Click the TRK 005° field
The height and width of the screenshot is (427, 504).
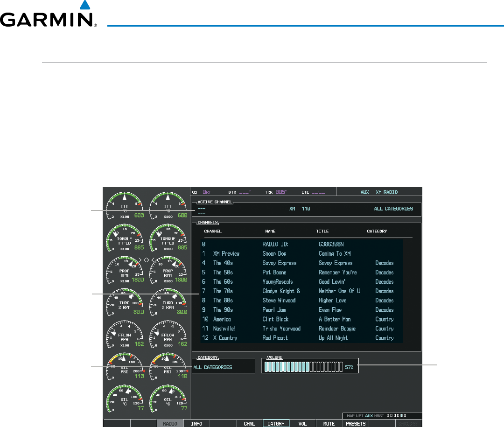(276, 192)
